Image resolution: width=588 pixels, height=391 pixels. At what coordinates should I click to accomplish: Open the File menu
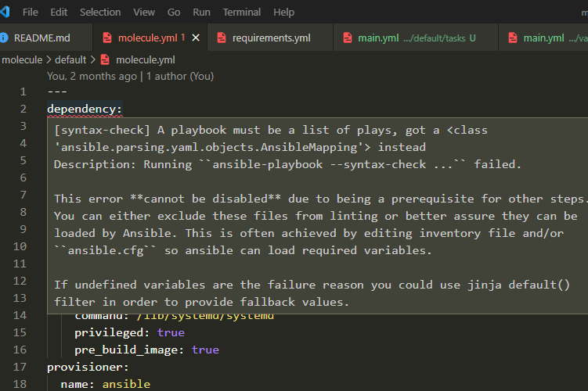30,13
